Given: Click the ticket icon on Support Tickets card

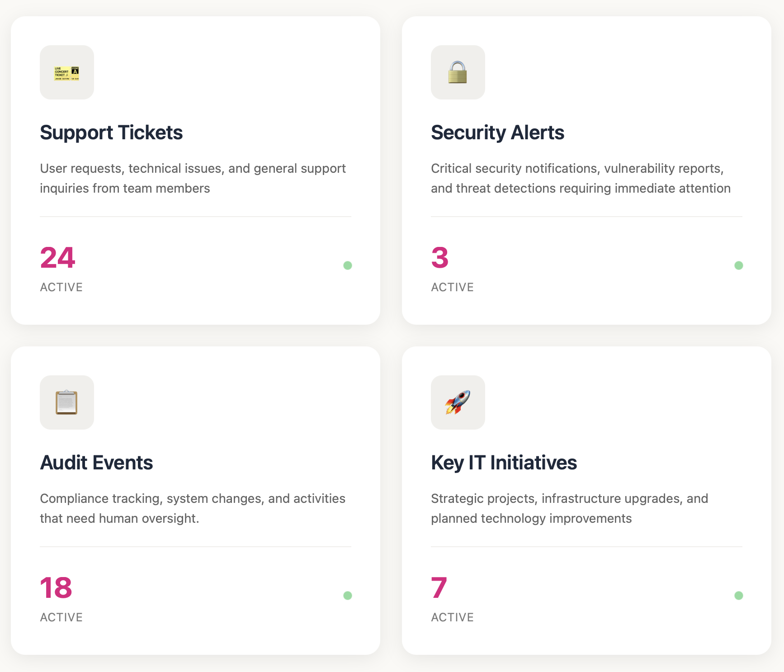Looking at the screenshot, I should tap(67, 73).
